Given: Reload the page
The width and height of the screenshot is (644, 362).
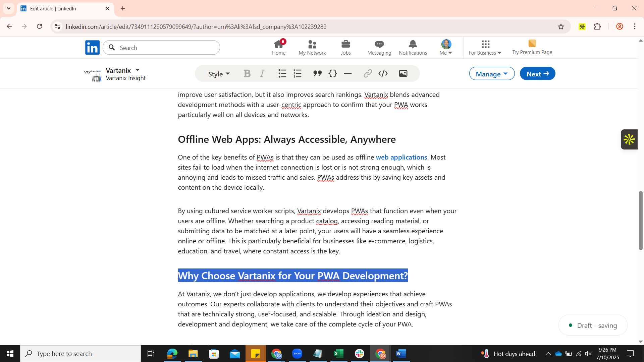Looking at the screenshot, I should point(39,26).
